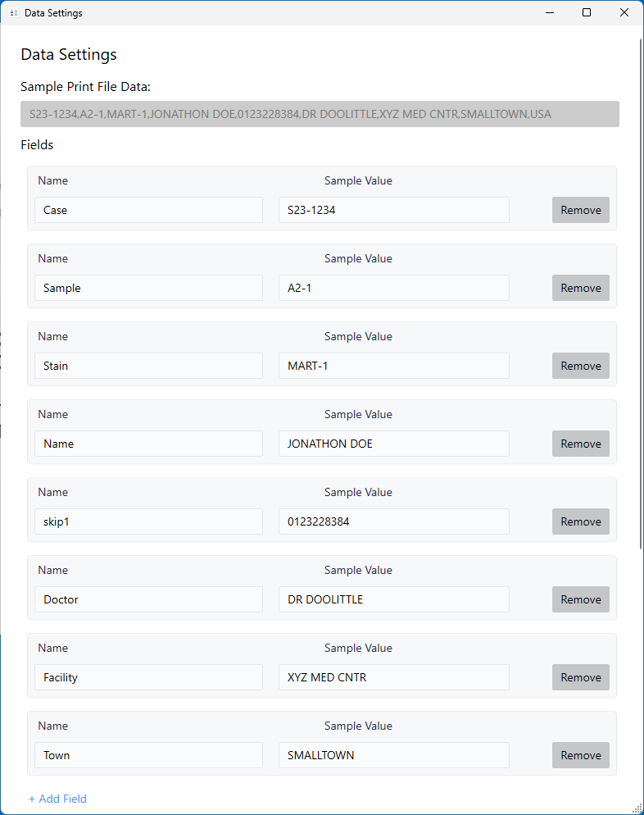
Task: Click the Add Field link
Action: click(57, 799)
